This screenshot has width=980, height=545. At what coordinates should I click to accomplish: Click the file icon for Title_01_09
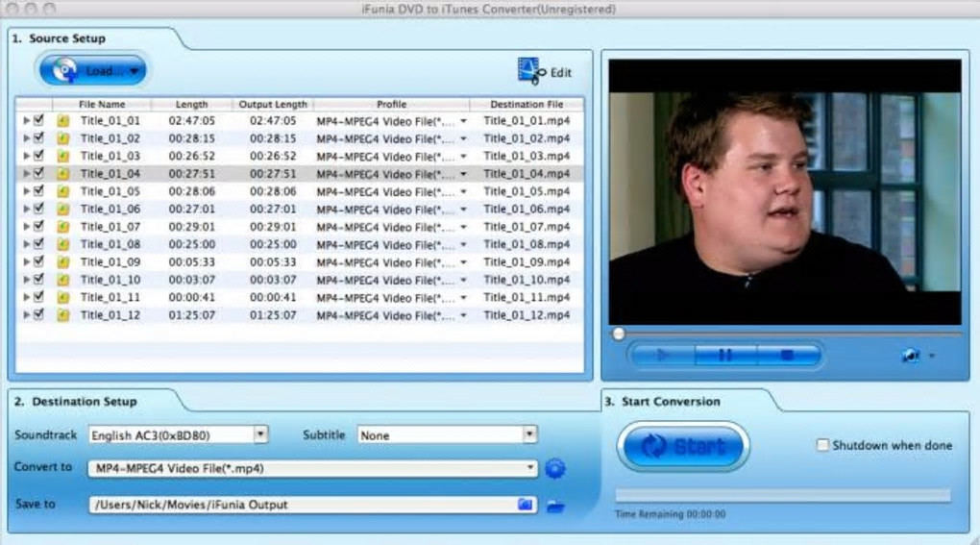[x=63, y=261]
